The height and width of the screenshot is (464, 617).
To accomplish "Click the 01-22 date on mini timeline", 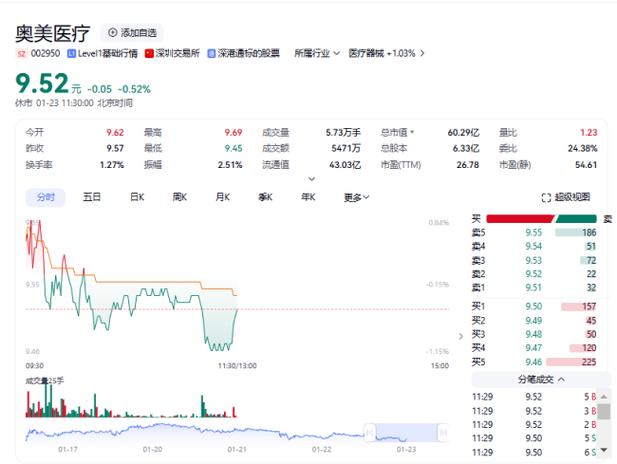I will [321, 449].
